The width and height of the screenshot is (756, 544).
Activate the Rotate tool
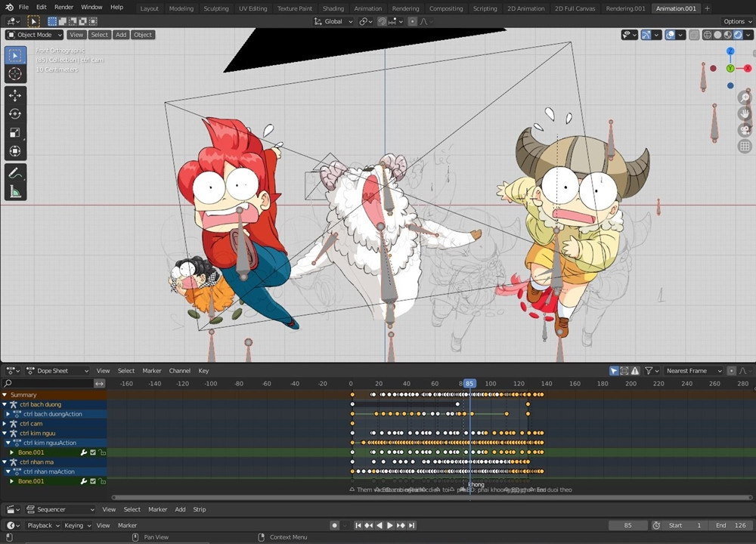tap(15, 114)
